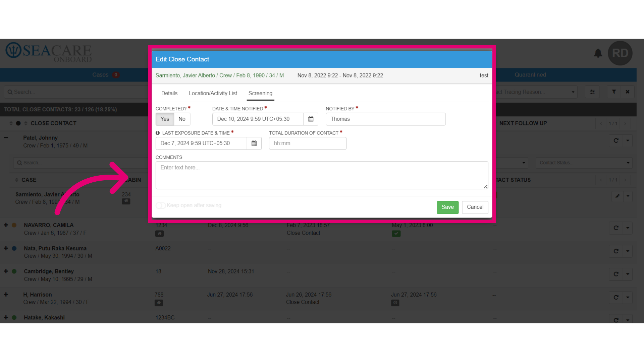Image resolution: width=644 pixels, height=362 pixels.
Task: Refresh the Nata, Putu Raka Kesuma row
Action: pyautogui.click(x=616, y=251)
